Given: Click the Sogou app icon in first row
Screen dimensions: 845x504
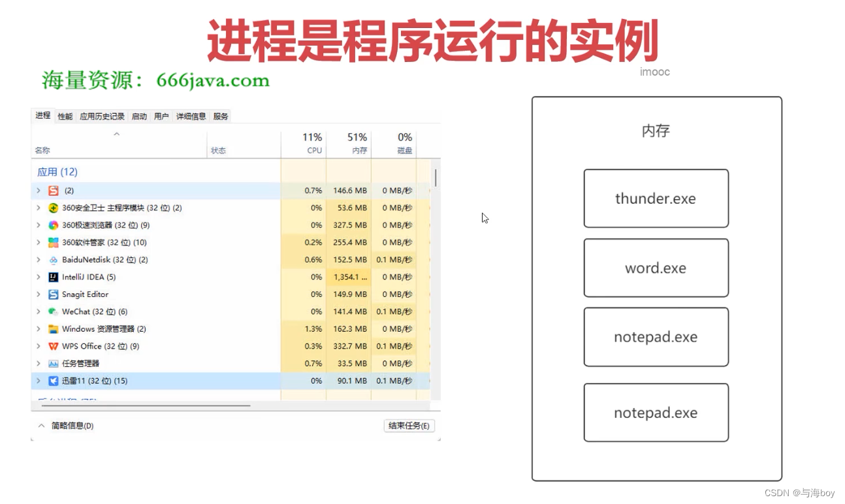Looking at the screenshot, I should (x=54, y=191).
